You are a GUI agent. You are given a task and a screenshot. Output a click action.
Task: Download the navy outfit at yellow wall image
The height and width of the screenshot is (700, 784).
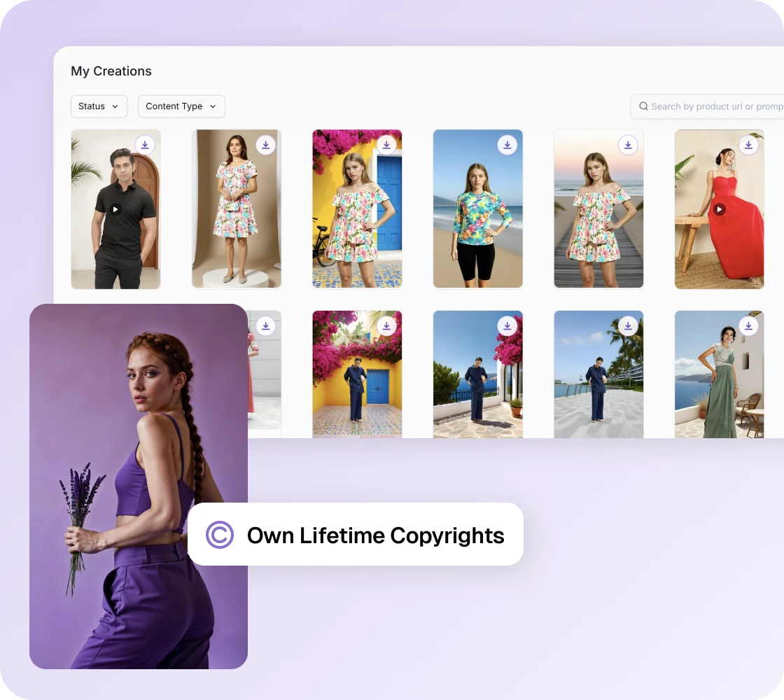pyautogui.click(x=386, y=326)
